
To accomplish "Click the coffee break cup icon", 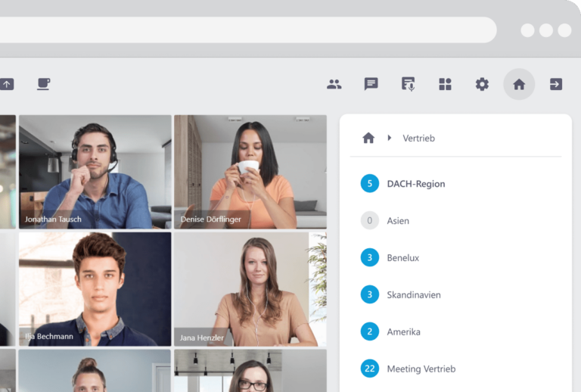I will pos(44,84).
